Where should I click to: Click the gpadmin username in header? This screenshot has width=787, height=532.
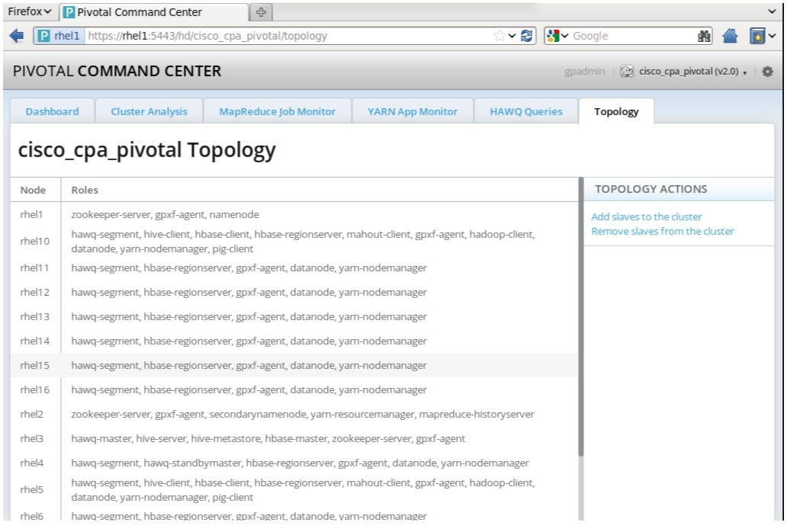tap(584, 71)
